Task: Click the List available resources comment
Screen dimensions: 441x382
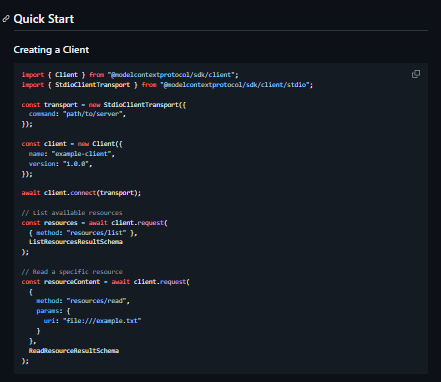Action: [x=72, y=213]
